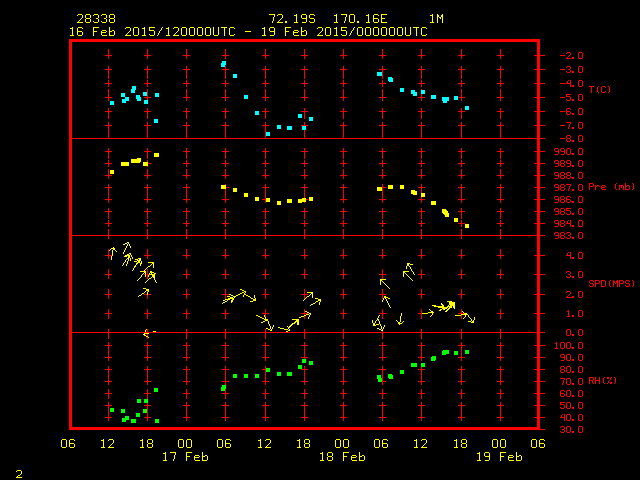The width and height of the screenshot is (640, 480).
Task: Click the 40.0 humidity tick value
Action: 571,418
